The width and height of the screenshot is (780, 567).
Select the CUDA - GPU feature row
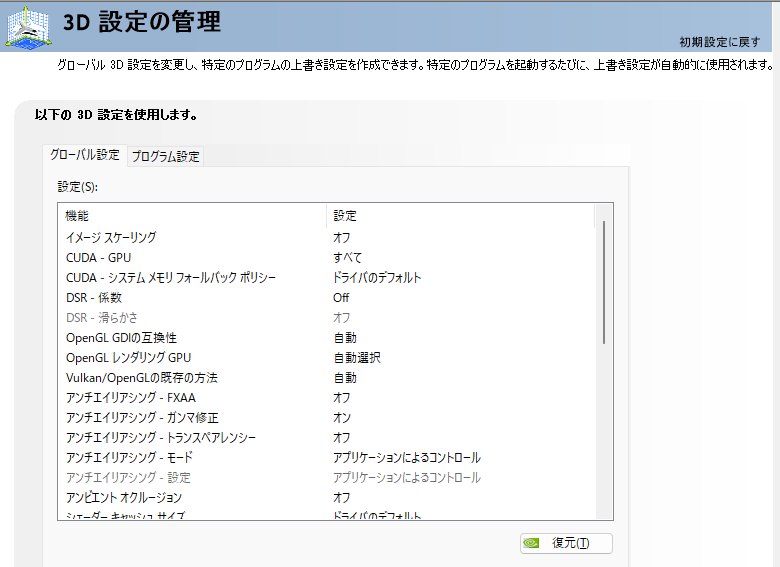[326, 258]
